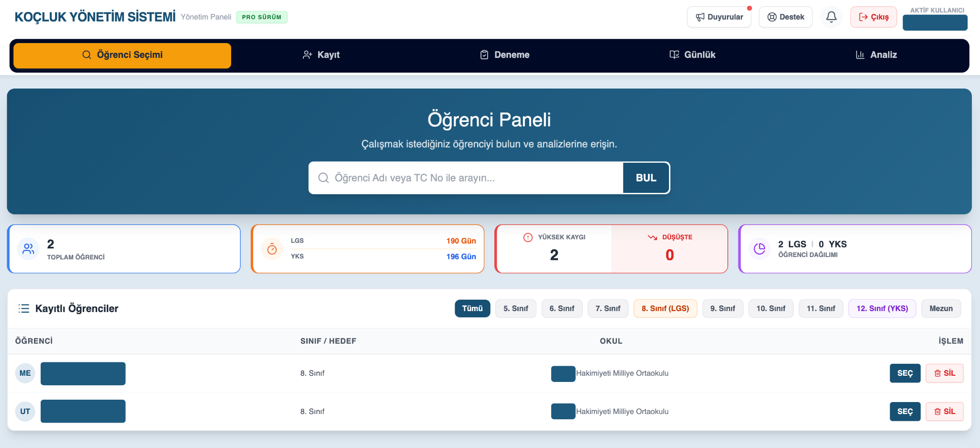Image resolution: width=980 pixels, height=448 pixels.
Task: Filter students by 12. Sınıf (YKS)
Action: point(882,309)
